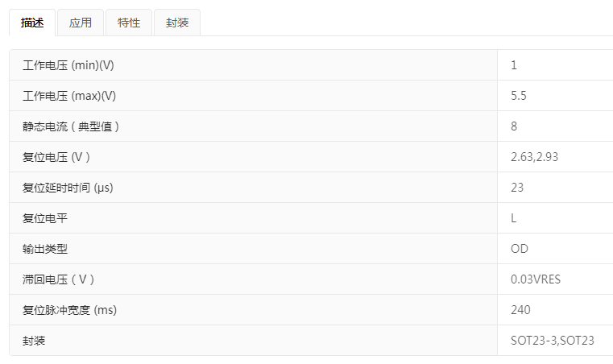Screen dimensions: 613x364
Task: Switch to the 描述 tab
Action: click(32, 23)
